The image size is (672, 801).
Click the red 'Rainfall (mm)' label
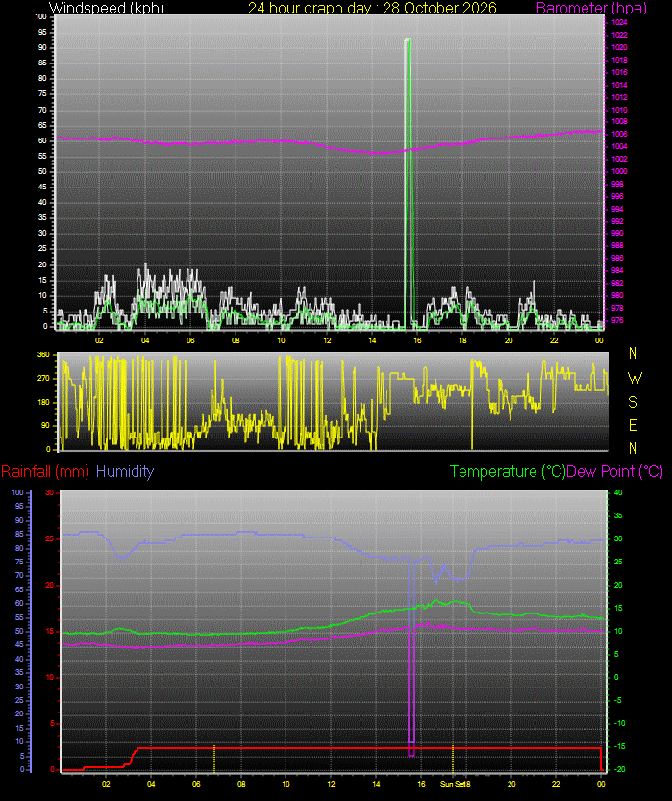[45, 471]
